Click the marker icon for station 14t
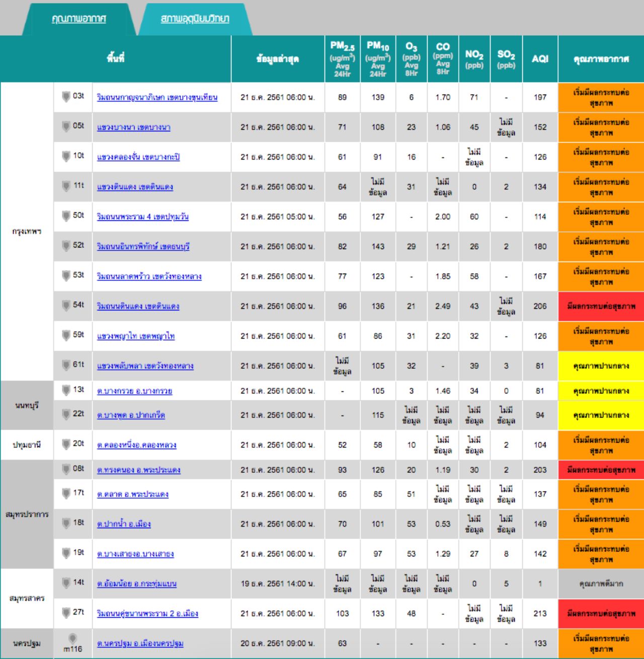 (x=65, y=583)
